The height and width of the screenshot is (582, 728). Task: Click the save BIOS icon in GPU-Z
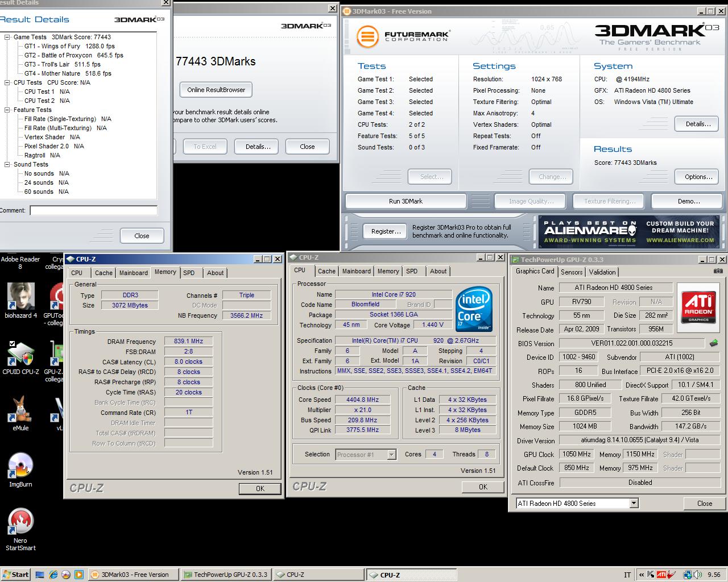(x=714, y=343)
